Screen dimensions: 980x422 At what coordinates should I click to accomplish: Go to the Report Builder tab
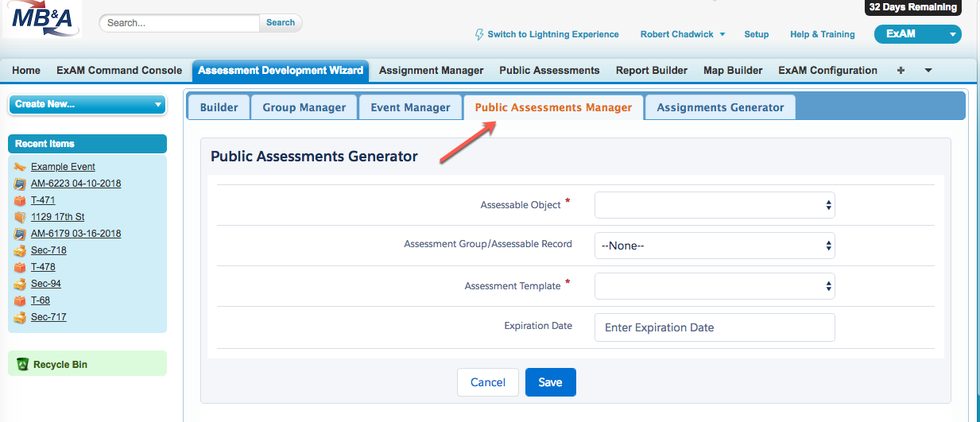[x=651, y=70]
